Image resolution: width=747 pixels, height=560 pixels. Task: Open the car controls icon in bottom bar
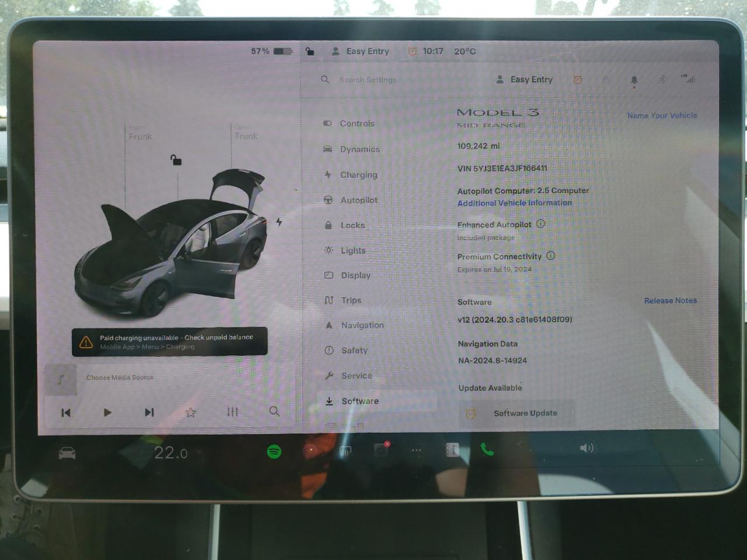(x=67, y=453)
